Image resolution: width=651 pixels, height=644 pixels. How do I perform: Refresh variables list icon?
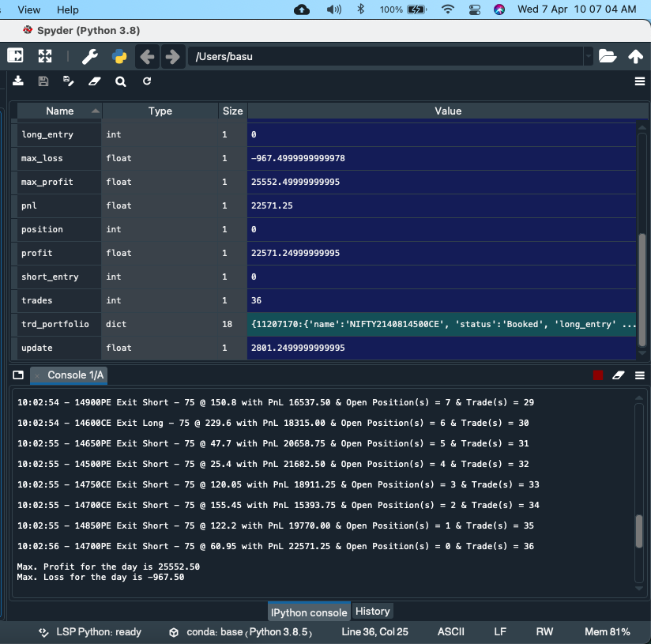pyautogui.click(x=147, y=81)
